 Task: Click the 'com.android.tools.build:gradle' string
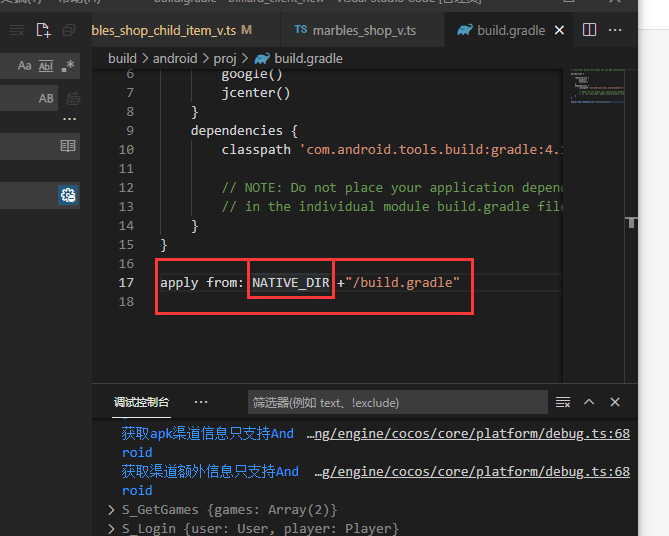tap(431, 150)
